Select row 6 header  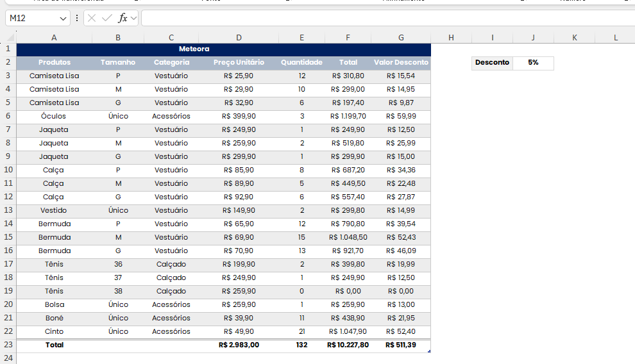[x=8, y=116]
